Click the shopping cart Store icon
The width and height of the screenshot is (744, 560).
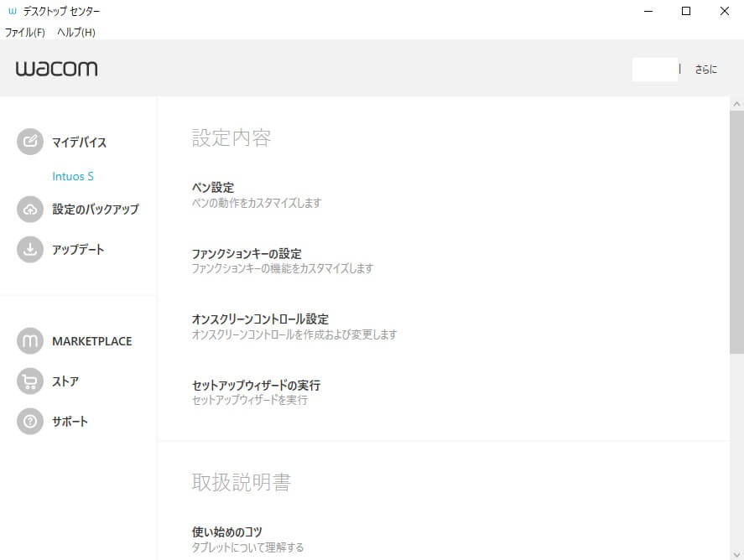tap(30, 381)
